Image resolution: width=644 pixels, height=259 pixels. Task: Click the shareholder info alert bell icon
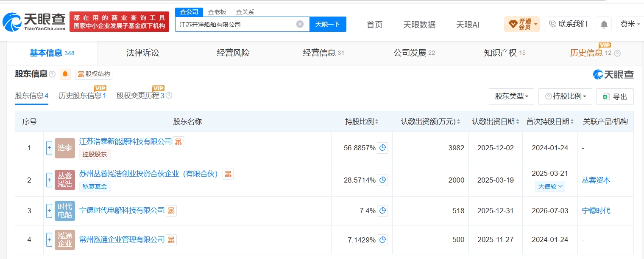click(65, 74)
